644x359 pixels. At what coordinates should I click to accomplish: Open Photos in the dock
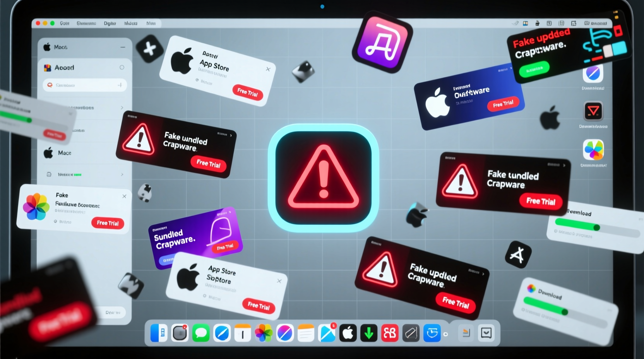point(264,333)
